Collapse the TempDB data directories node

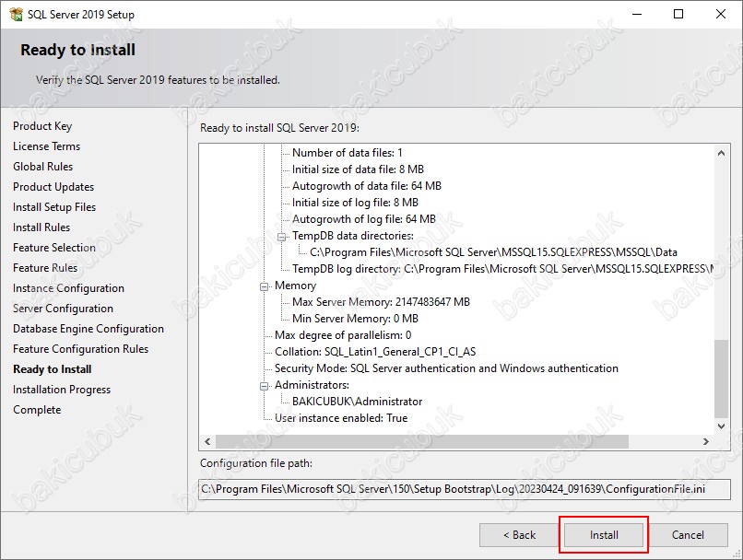click(x=281, y=236)
